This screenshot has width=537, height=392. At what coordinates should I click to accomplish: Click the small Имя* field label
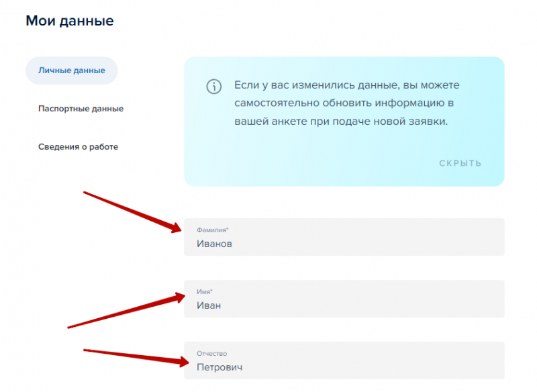coord(204,292)
